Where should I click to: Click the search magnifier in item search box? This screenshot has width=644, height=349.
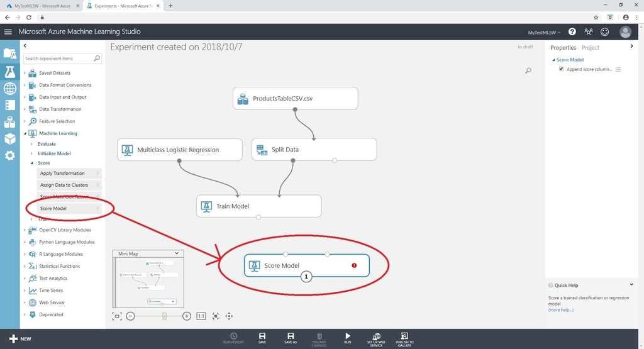[x=97, y=58]
